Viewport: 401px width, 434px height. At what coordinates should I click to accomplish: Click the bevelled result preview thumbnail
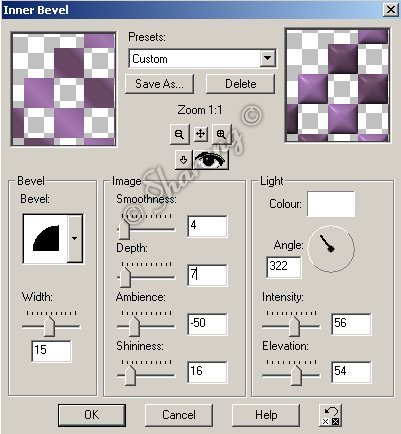click(x=337, y=86)
